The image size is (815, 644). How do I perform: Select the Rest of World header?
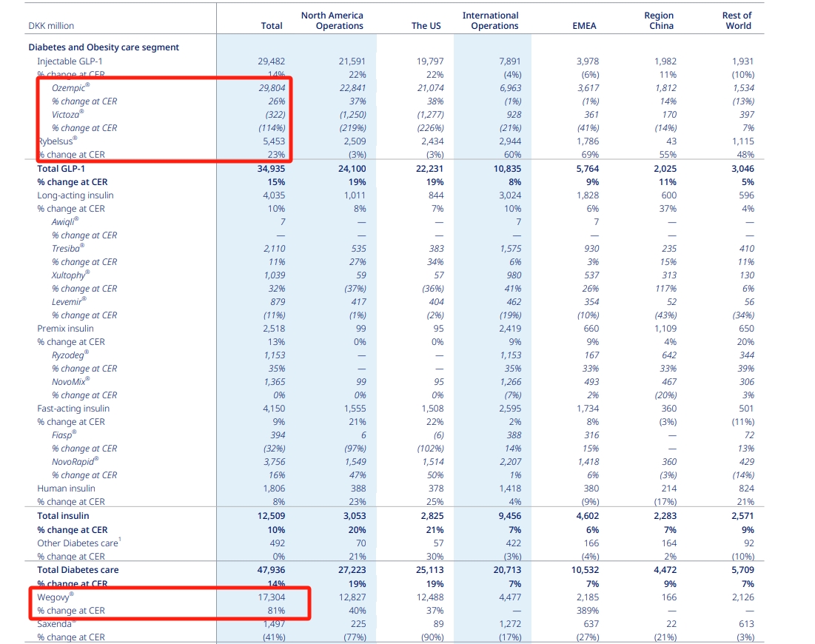click(x=737, y=20)
